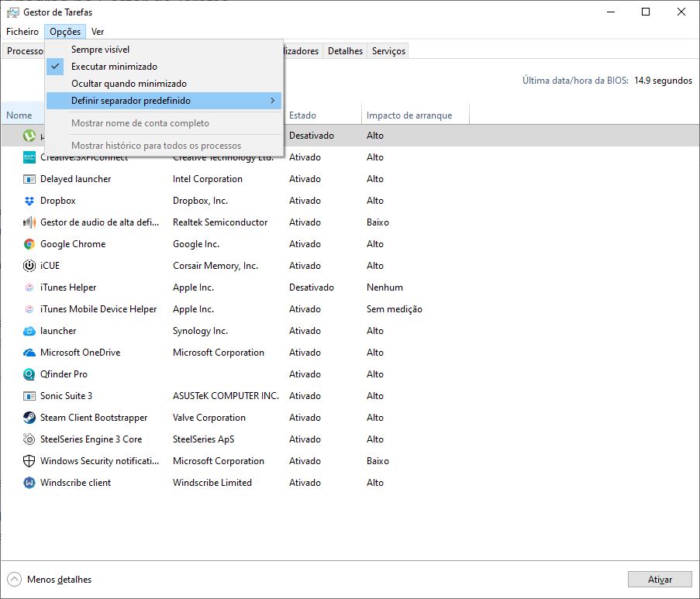700x599 pixels.
Task: Switch to the Serviços tab
Action: pyautogui.click(x=388, y=51)
